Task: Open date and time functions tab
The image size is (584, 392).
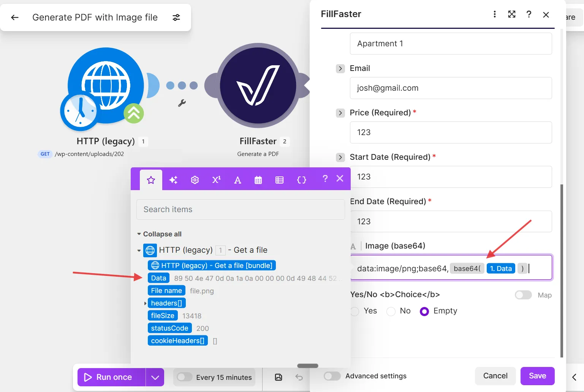Action: click(x=258, y=180)
